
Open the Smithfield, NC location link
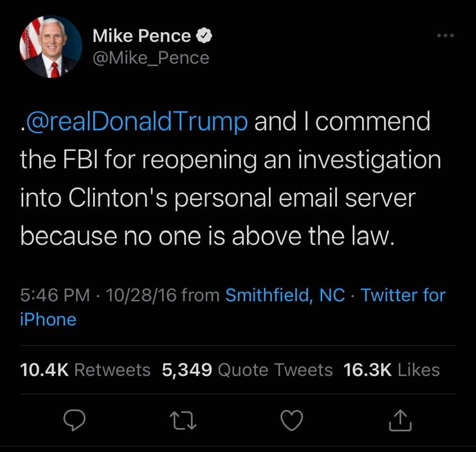tap(285, 295)
